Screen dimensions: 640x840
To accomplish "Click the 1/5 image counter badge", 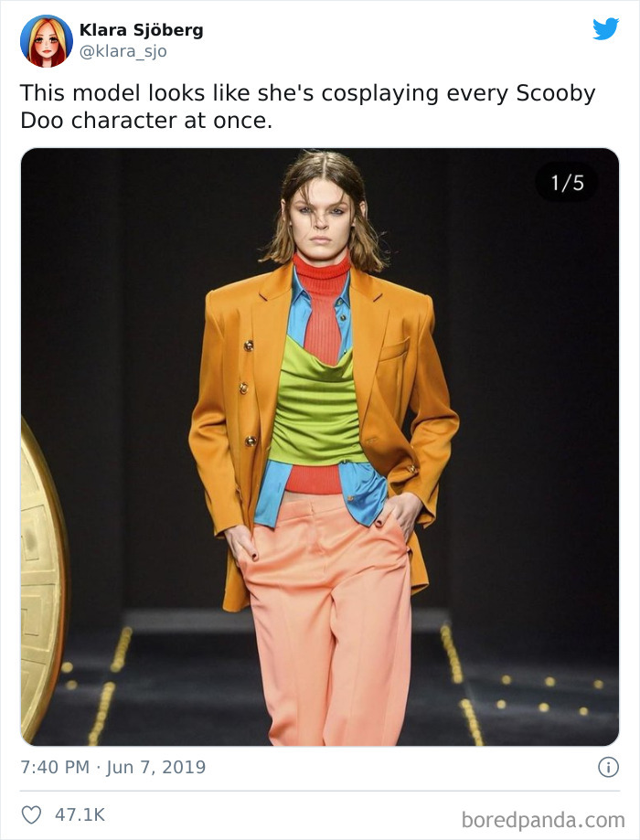I will pos(567,183).
